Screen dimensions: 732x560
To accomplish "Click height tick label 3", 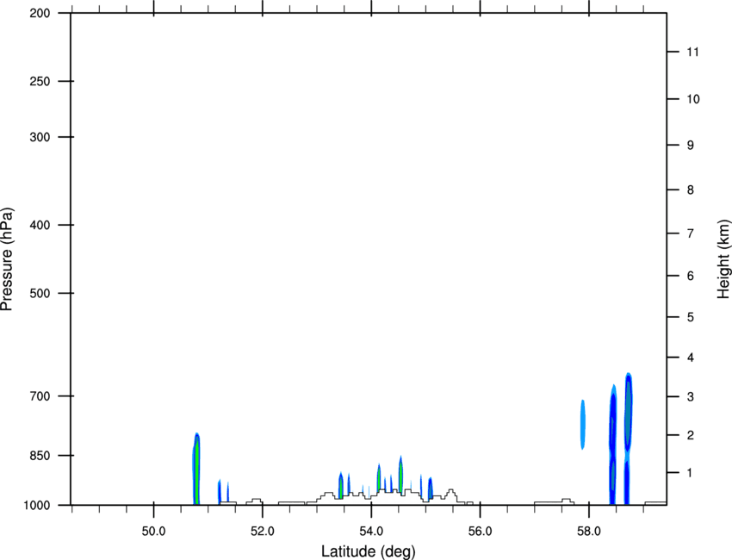I will tap(691, 396).
